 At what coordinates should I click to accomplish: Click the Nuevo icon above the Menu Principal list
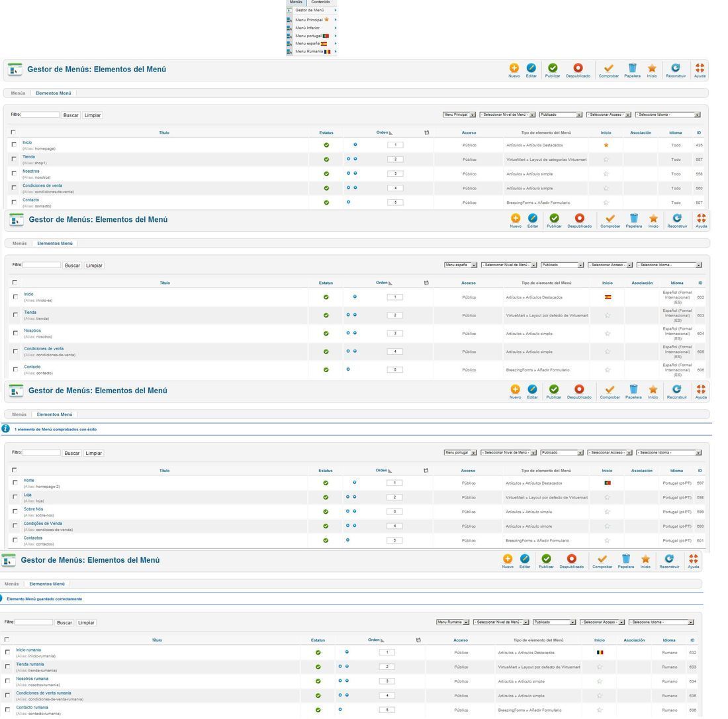[514, 68]
